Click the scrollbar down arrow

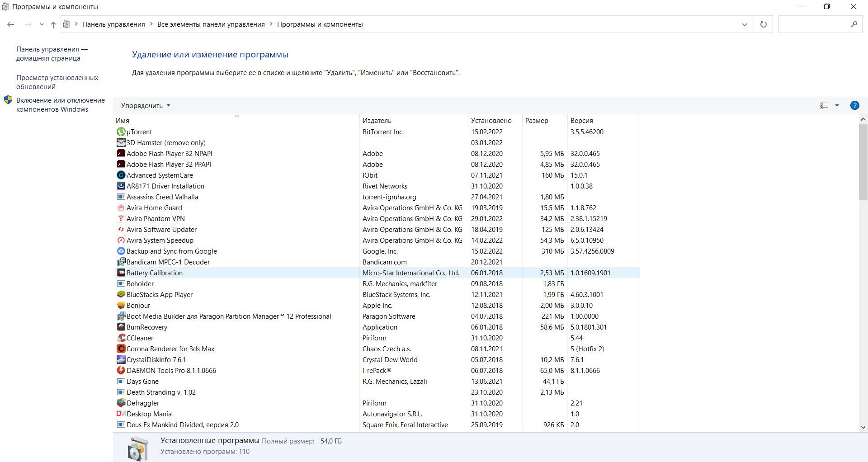pos(863,427)
